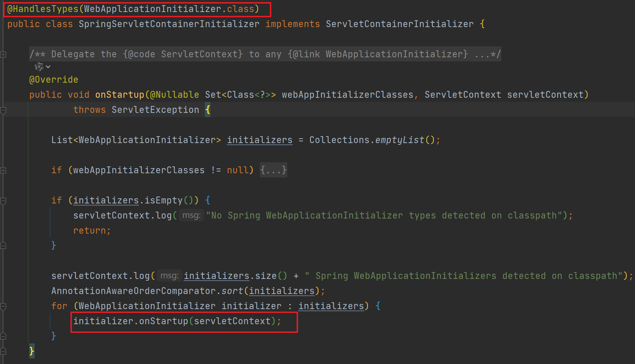This screenshot has width=635, height=364.
Task: Click the 'for' keyword
Action: [59, 306]
